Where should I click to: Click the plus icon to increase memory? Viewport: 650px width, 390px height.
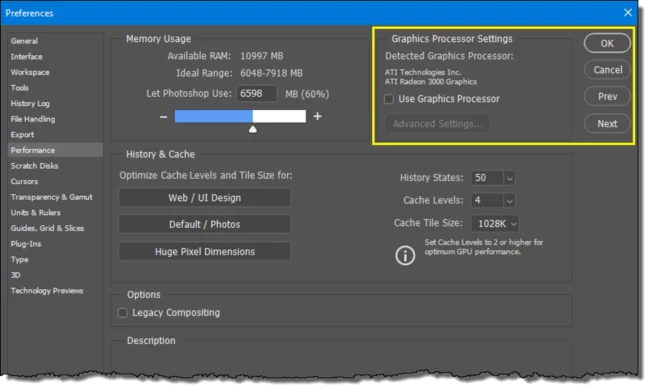318,116
